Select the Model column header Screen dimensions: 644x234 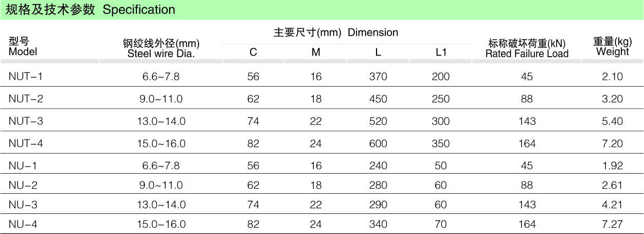23,46
